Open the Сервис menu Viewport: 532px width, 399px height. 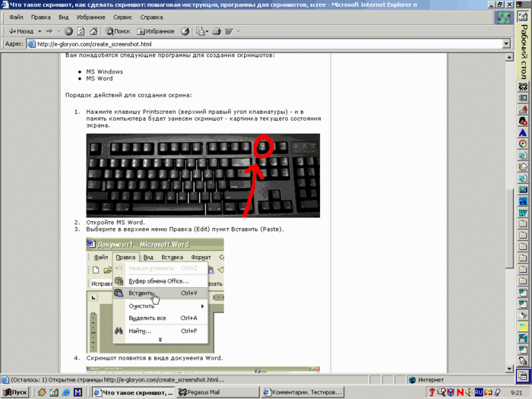tap(122, 17)
